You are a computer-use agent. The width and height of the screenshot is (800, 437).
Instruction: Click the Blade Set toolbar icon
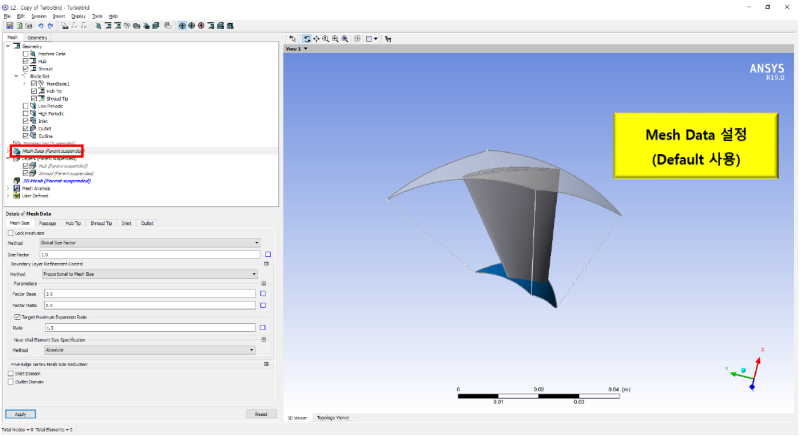point(127,25)
